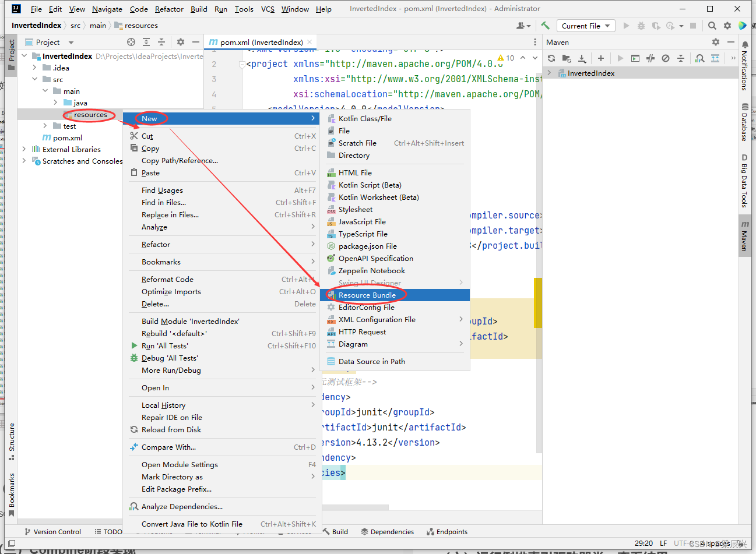Open the VCS menu
The image size is (756, 554).
(x=268, y=9)
